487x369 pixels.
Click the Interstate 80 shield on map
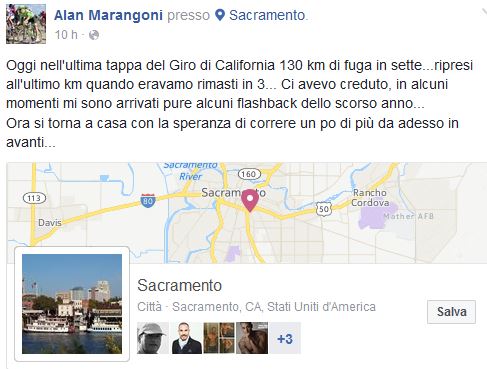148,201
